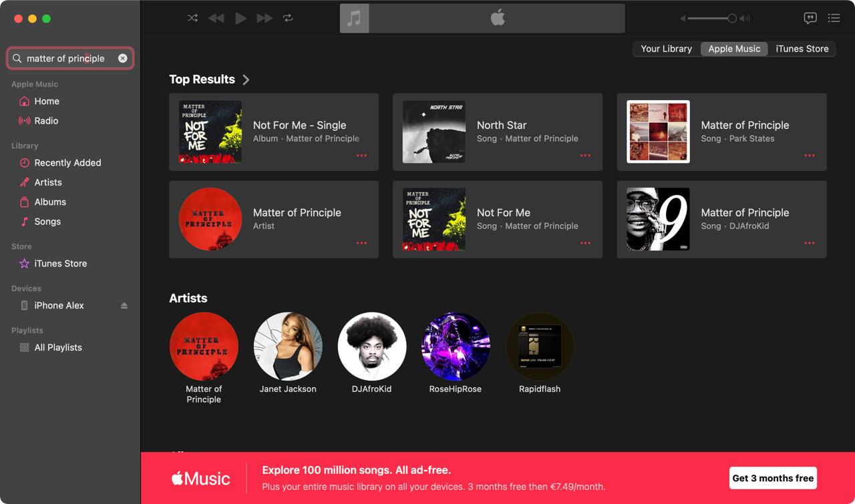This screenshot has height=504, width=855.
Task: Open more options for North Star song
Action: (585, 156)
